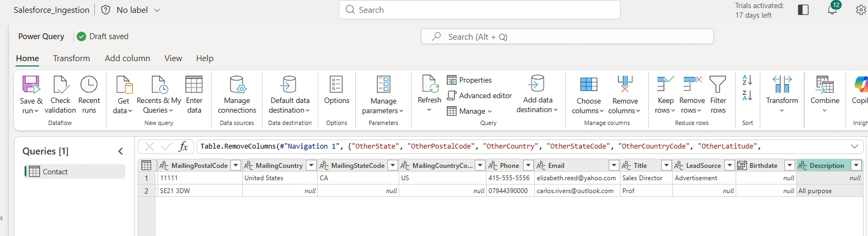The image size is (868, 236).
Task: Collapse the Queries pane
Action: click(121, 151)
